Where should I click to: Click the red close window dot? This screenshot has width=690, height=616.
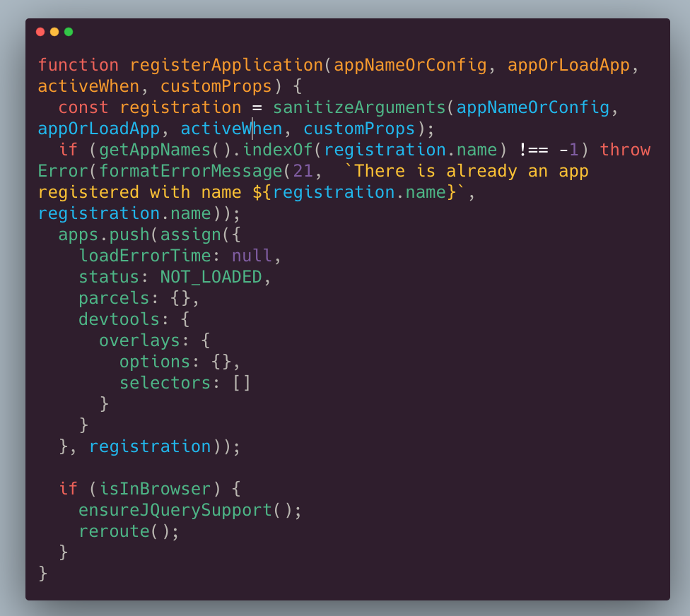coord(40,32)
